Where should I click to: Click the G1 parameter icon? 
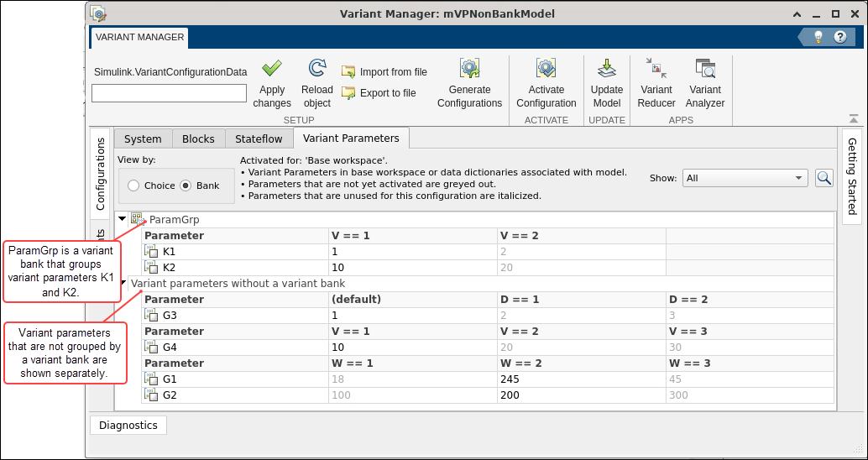151,379
